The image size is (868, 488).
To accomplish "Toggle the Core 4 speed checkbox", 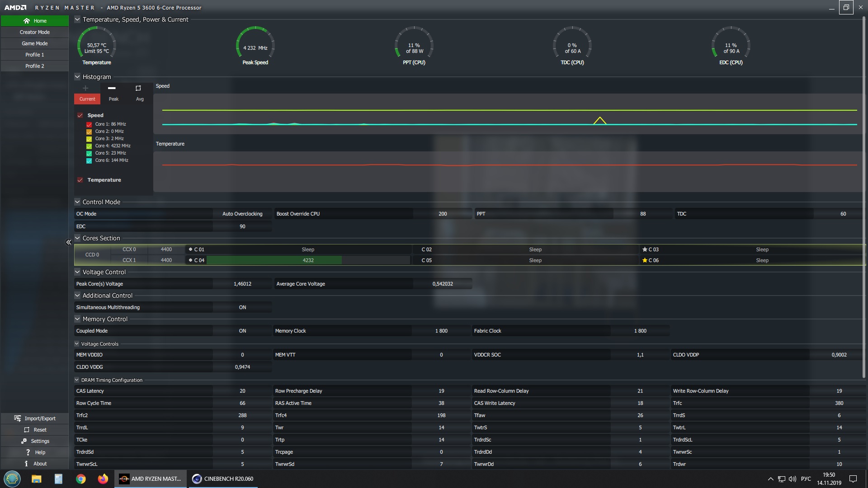I will coord(89,146).
